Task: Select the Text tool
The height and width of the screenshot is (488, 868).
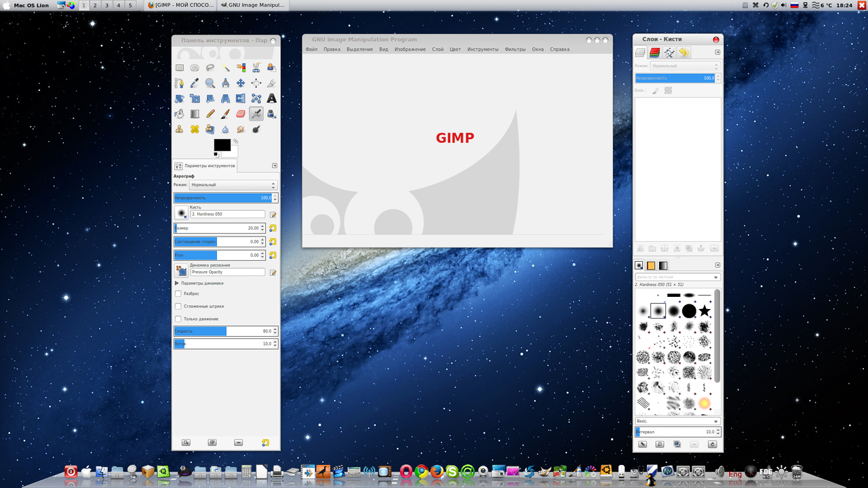Action: 271,98
